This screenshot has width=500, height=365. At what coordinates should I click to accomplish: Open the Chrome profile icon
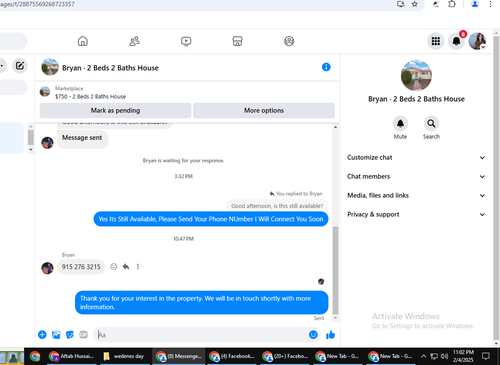pos(475,4)
